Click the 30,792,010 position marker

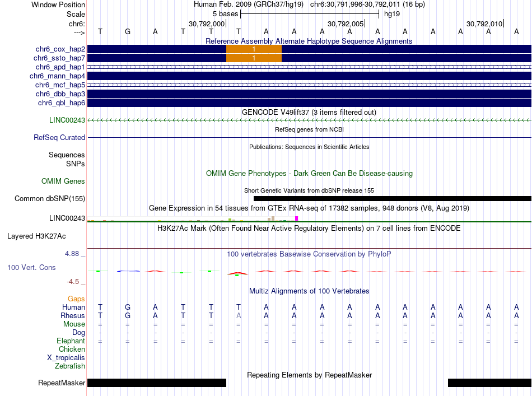pyautogui.click(x=484, y=24)
